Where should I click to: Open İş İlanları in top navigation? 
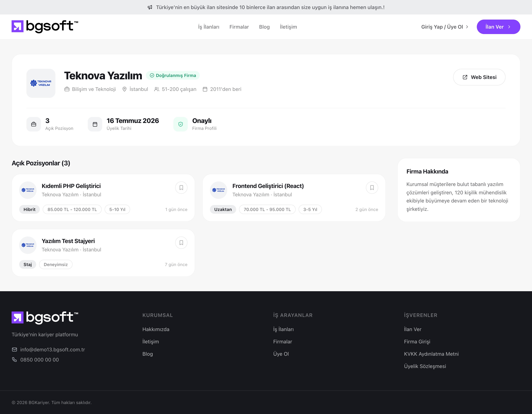click(x=208, y=27)
